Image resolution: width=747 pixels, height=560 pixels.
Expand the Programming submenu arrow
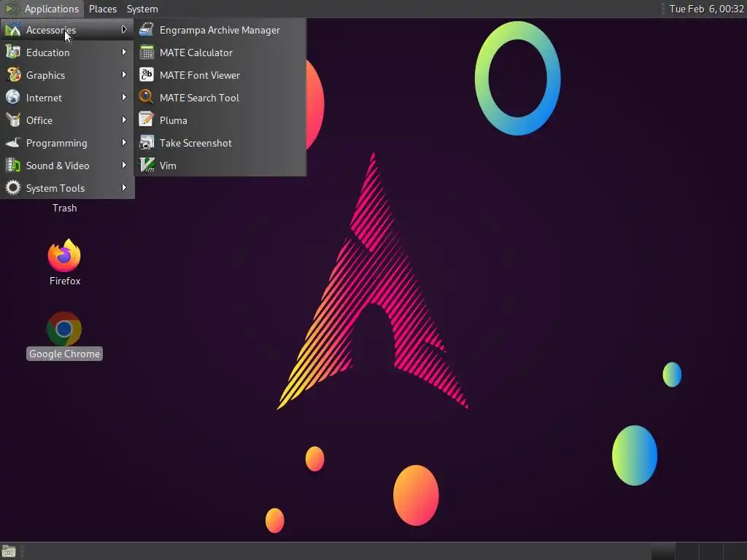coord(124,142)
